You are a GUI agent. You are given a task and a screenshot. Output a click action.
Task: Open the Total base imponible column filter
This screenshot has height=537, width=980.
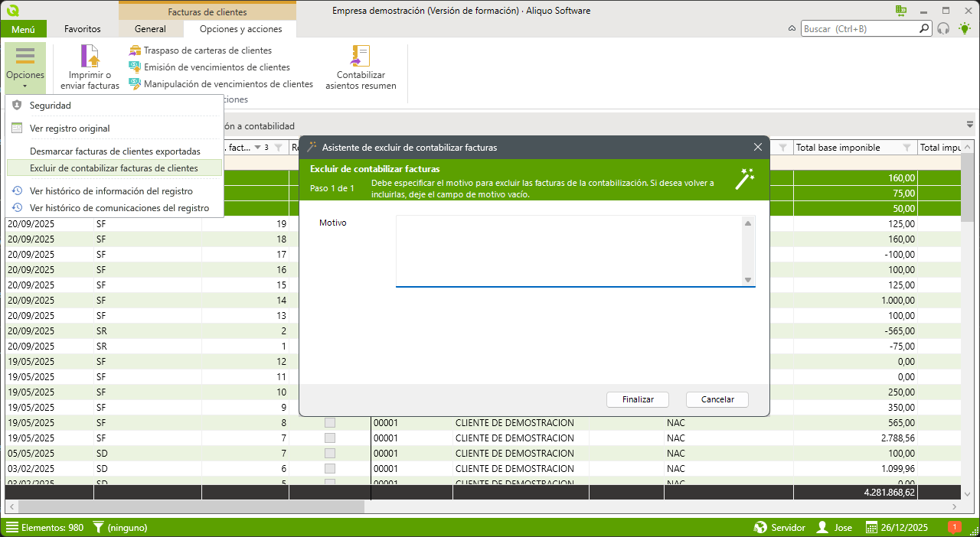pyautogui.click(x=906, y=148)
